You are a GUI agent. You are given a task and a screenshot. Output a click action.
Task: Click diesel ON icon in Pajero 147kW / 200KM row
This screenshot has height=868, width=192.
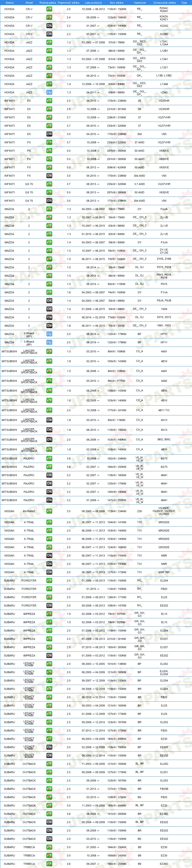click(x=49, y=500)
